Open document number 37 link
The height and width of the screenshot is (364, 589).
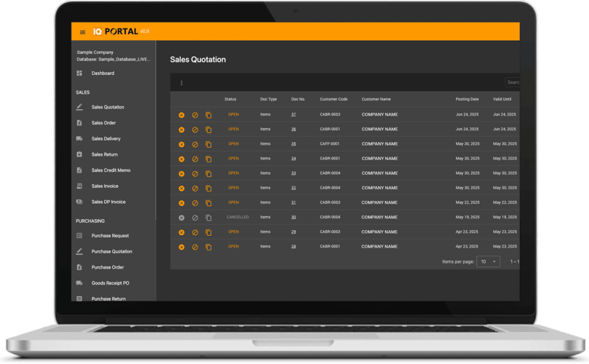(293, 114)
